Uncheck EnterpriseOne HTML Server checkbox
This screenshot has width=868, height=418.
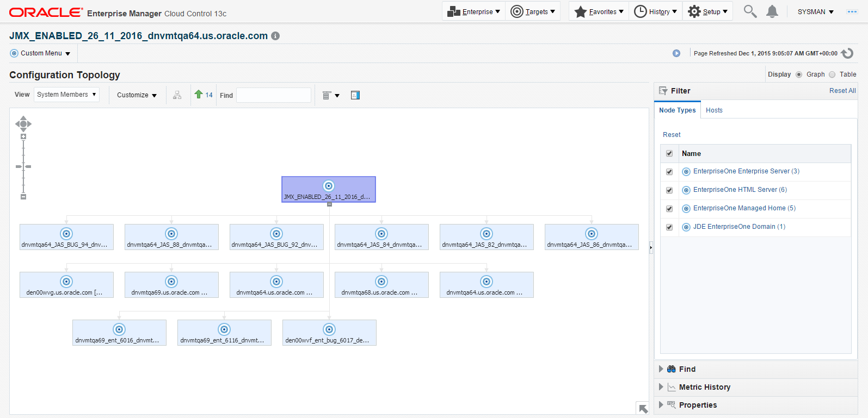669,190
